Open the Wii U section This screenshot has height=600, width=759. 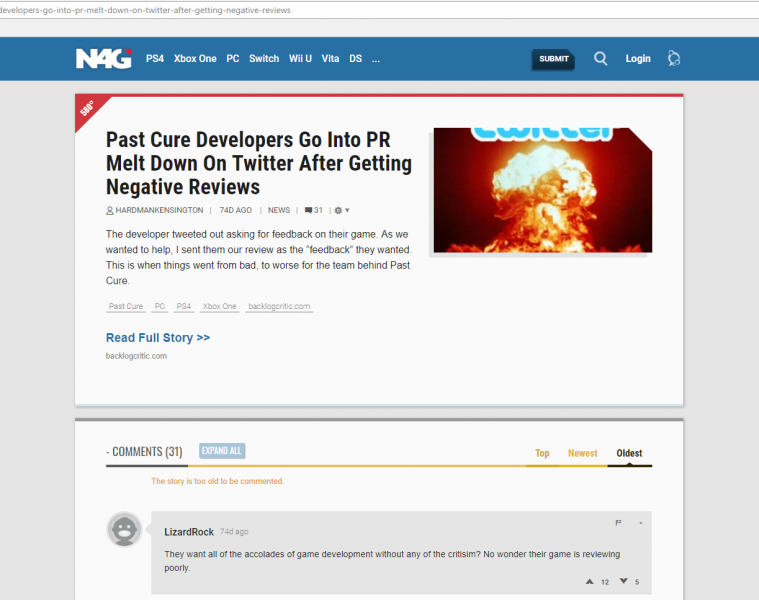pos(300,59)
